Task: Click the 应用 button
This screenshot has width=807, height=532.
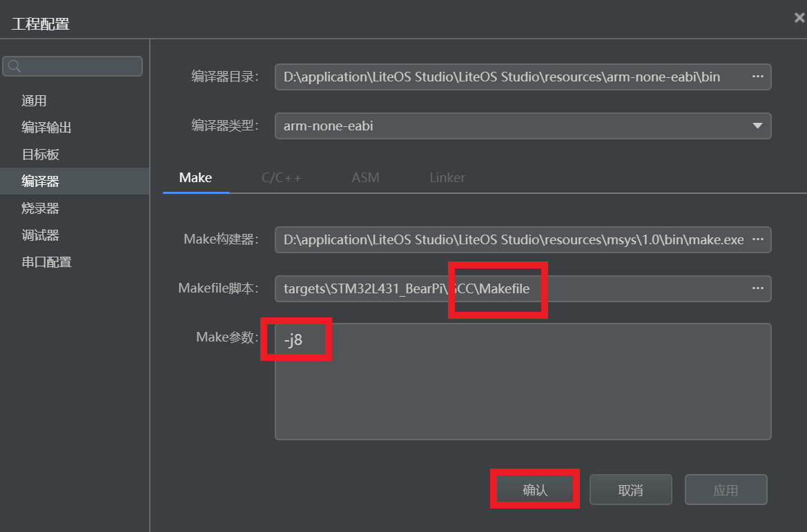Action: [x=726, y=490]
